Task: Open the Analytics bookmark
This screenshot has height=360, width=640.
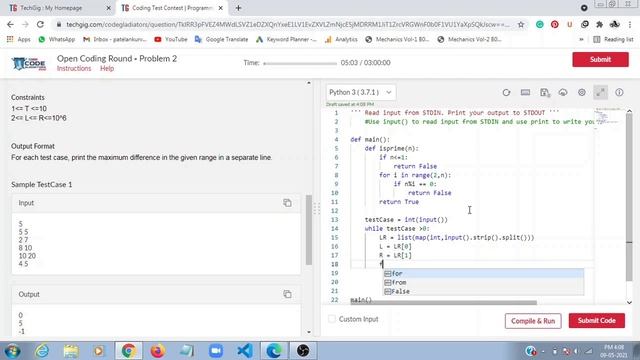Action: click(x=341, y=40)
